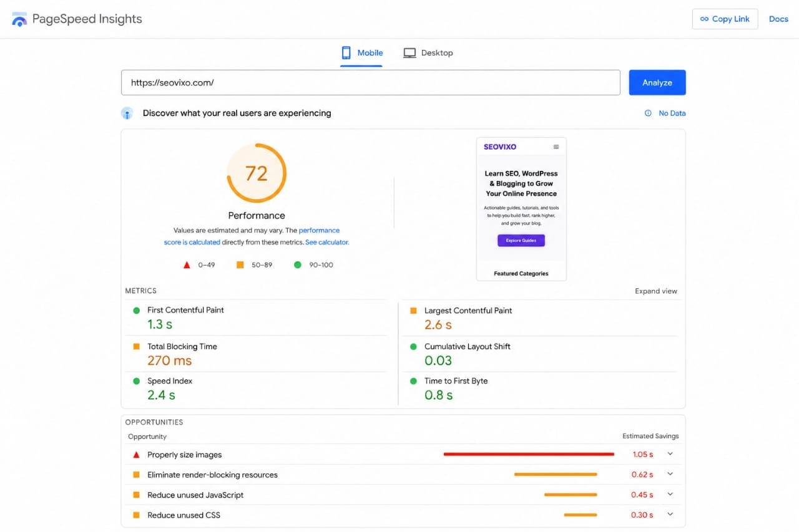
Task: Click the PageSpeed Insights logo icon
Action: (19, 19)
